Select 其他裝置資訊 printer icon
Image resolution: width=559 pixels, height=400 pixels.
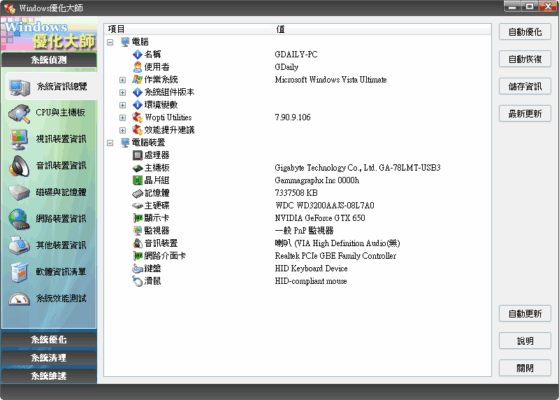(19, 246)
